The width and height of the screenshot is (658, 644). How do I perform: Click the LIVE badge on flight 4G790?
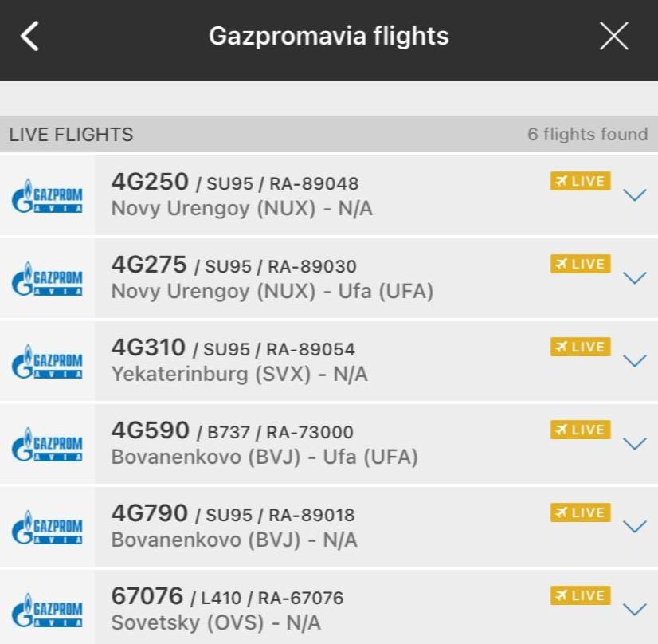click(580, 512)
